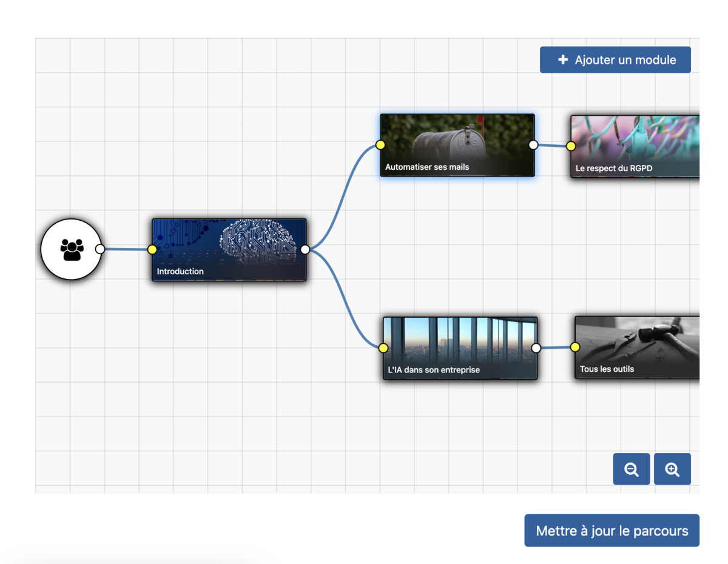Viewport: 728px width, 564px height.
Task: Click white output port on Automatiser ses mails
Action: pos(533,145)
